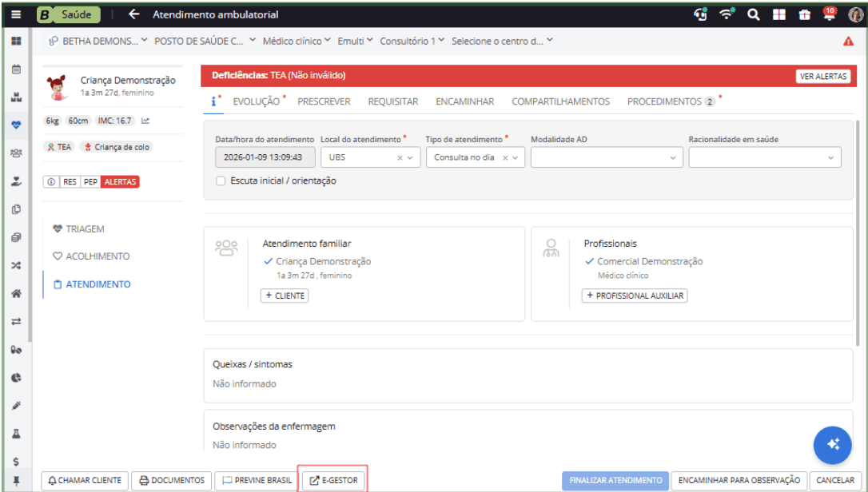
Task: Open the growth chart icon beside IMC
Action: [145, 121]
